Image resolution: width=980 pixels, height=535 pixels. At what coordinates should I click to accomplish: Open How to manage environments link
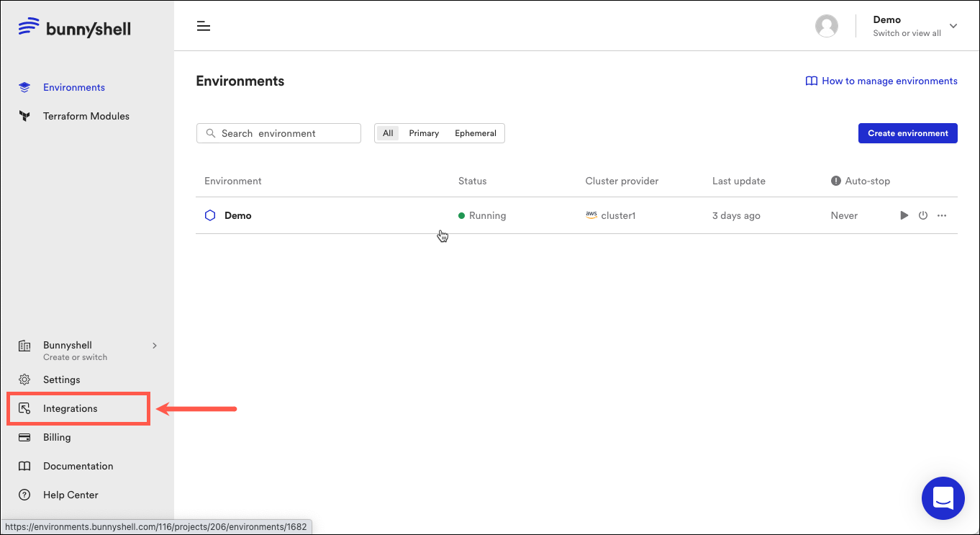pyautogui.click(x=889, y=81)
